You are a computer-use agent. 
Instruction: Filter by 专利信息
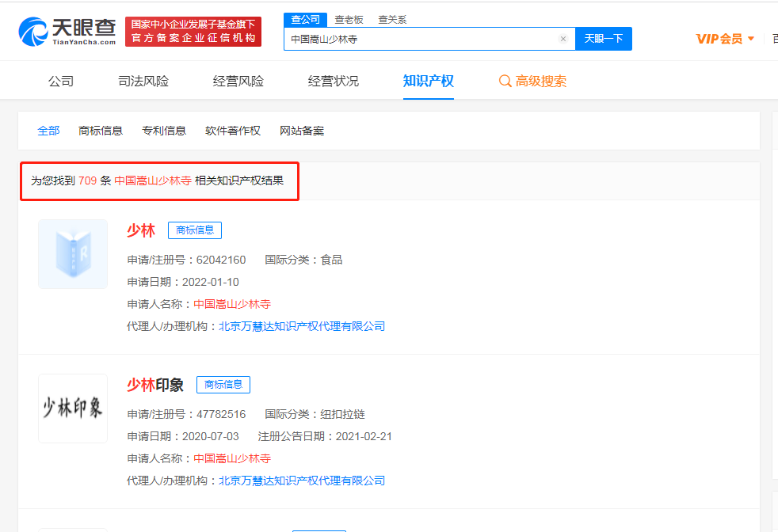[x=164, y=131]
